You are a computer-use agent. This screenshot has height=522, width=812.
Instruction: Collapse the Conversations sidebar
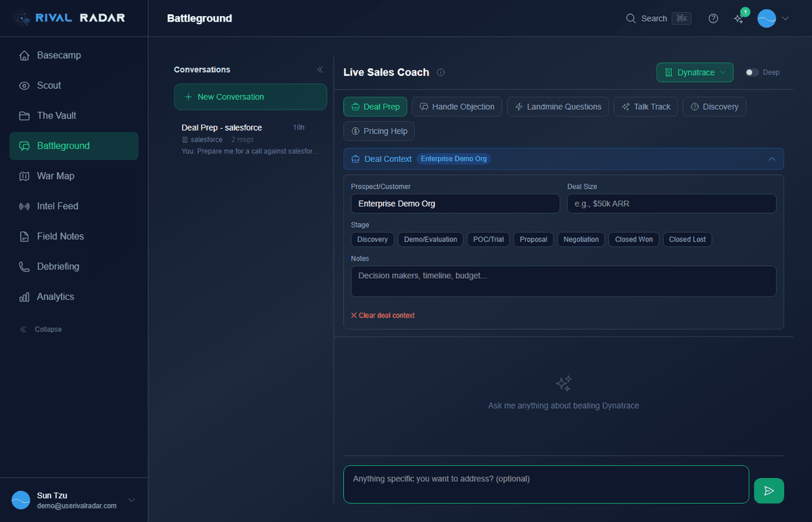(320, 68)
